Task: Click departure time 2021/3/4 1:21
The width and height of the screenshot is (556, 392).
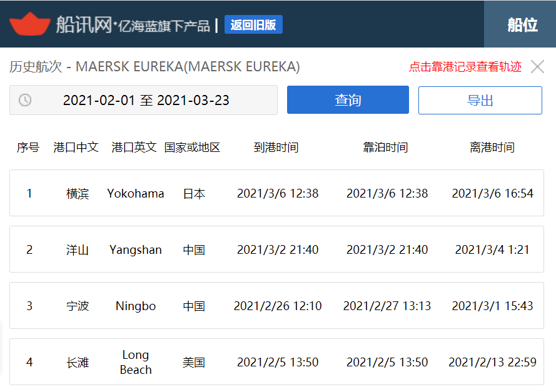Action: [x=492, y=249]
